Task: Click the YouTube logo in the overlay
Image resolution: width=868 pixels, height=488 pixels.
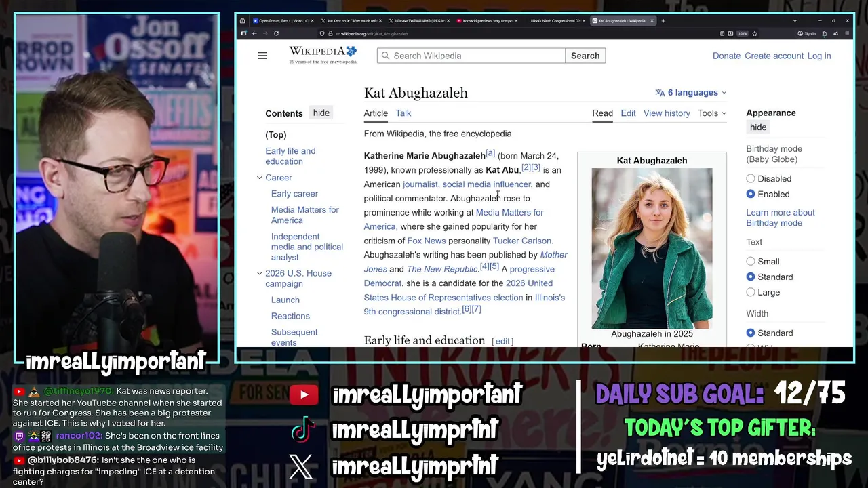Action: 303,394
